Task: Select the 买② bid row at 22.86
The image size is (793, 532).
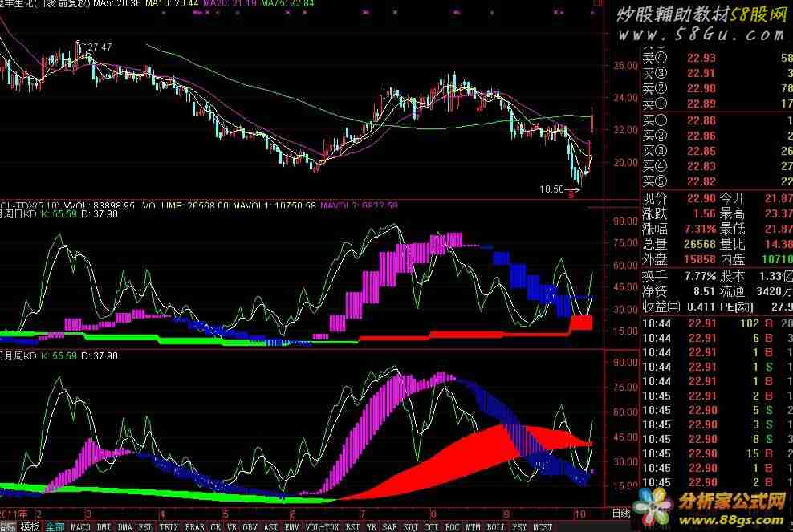Action: (x=717, y=136)
